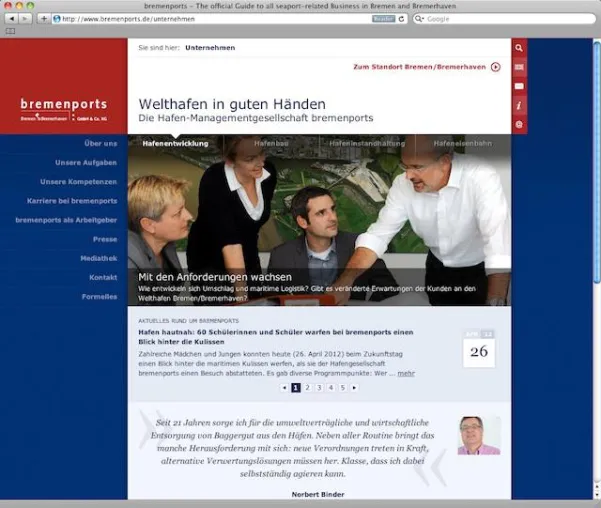Go back with Safari's back arrow
This screenshot has height=508, width=601.
(11, 18)
